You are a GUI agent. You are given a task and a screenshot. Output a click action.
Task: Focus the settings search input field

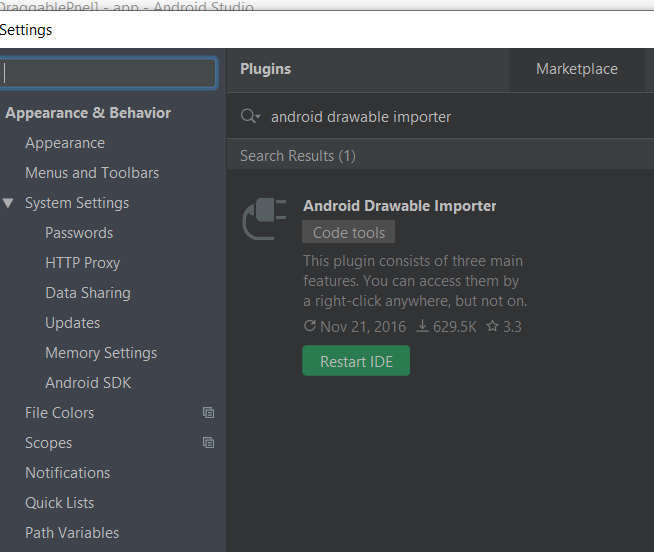click(108, 73)
